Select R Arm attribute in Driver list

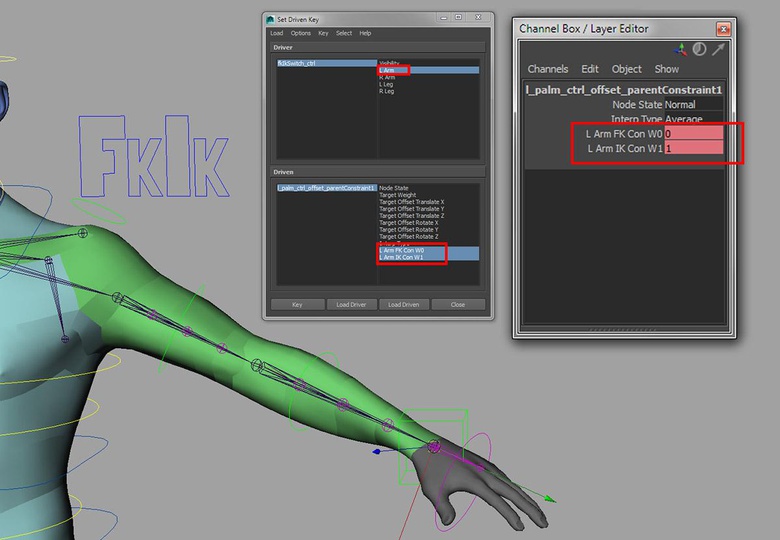[x=387, y=77]
